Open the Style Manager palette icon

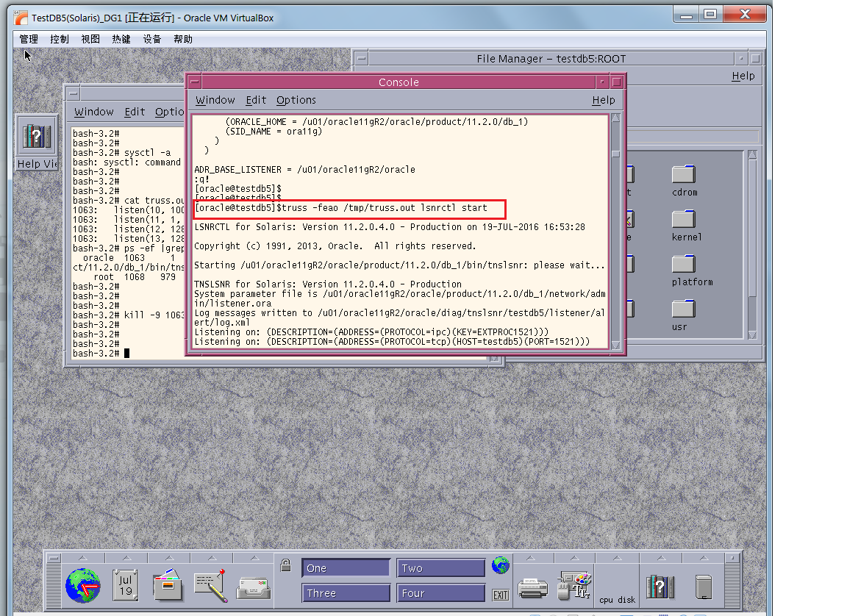coord(575,586)
